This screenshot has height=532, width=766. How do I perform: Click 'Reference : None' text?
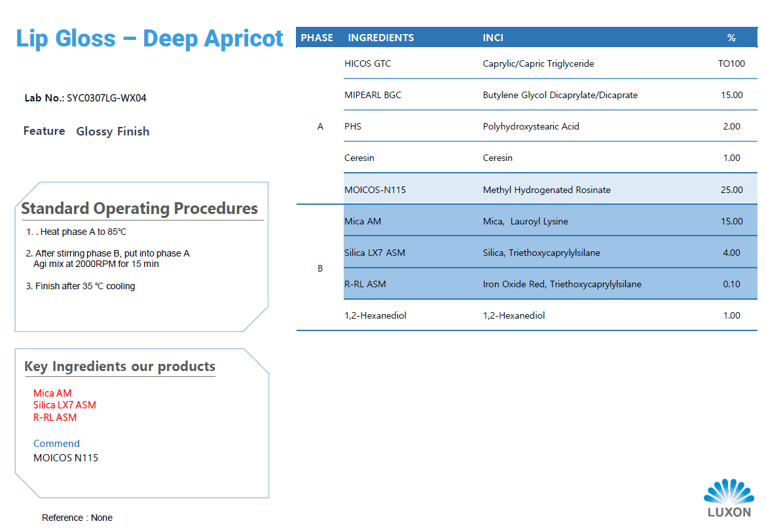click(x=77, y=518)
